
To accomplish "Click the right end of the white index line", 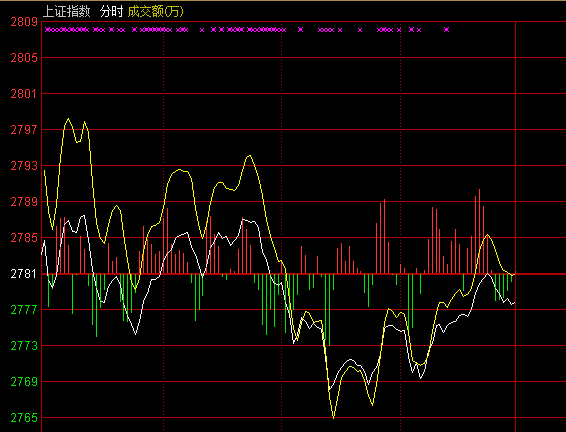I will (x=514, y=303).
